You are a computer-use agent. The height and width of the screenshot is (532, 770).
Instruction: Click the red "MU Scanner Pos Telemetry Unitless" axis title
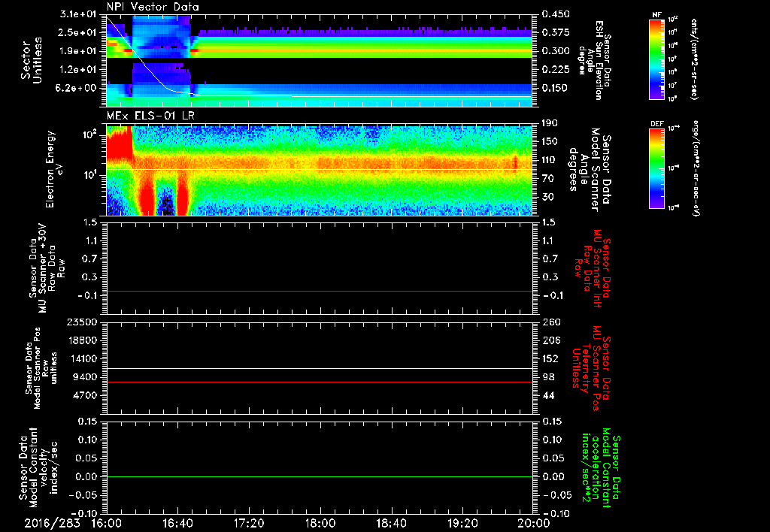tap(591, 368)
